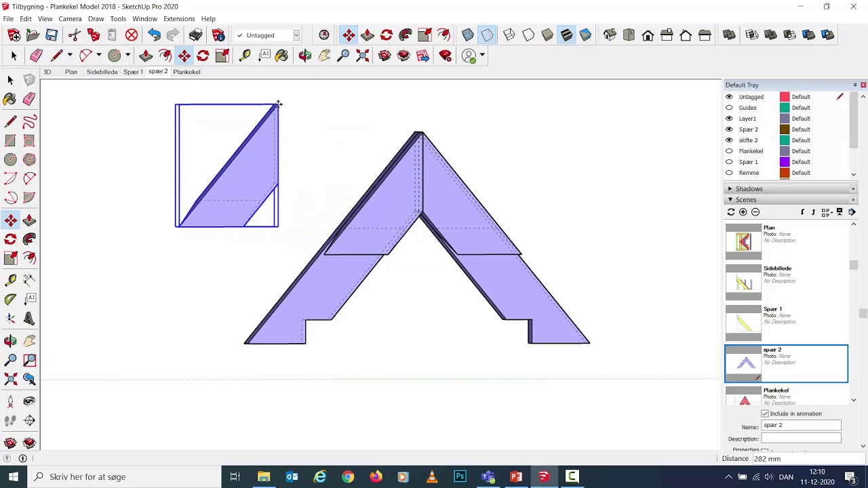
Task: Select the Zoom Window tool in left toolbar
Action: coord(29,360)
